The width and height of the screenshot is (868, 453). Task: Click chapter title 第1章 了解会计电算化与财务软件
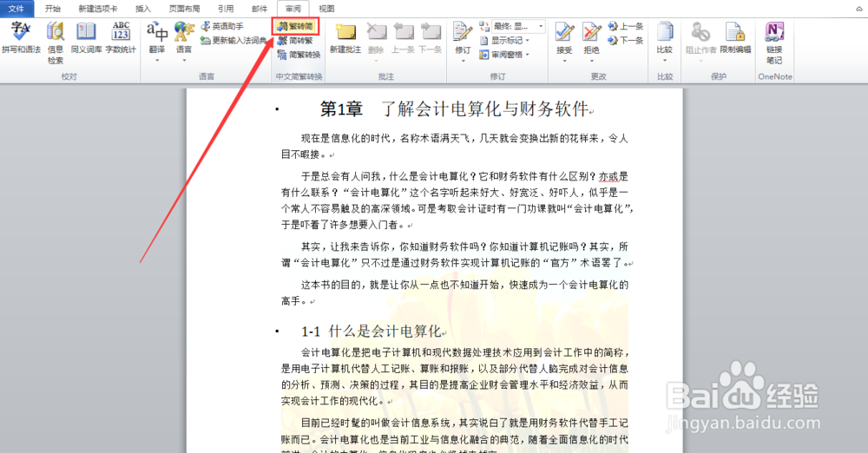point(455,109)
